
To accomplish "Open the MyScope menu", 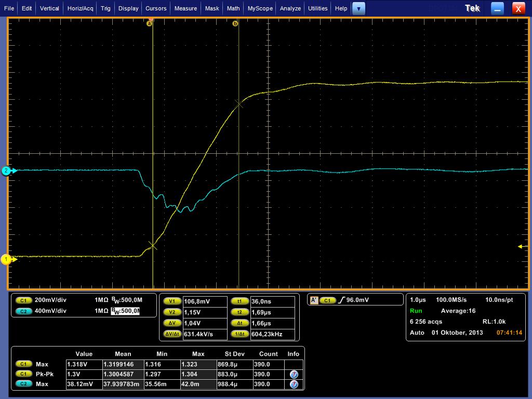I will tap(260, 8).
